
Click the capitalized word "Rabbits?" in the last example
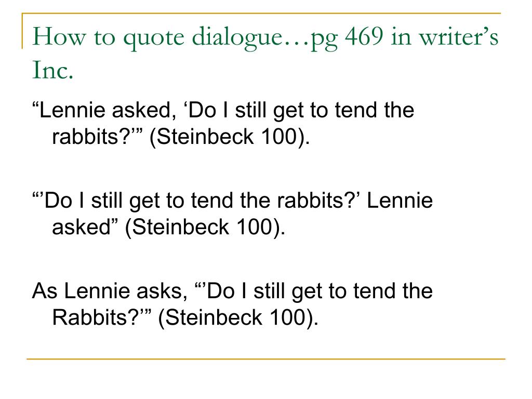pos(95,317)
